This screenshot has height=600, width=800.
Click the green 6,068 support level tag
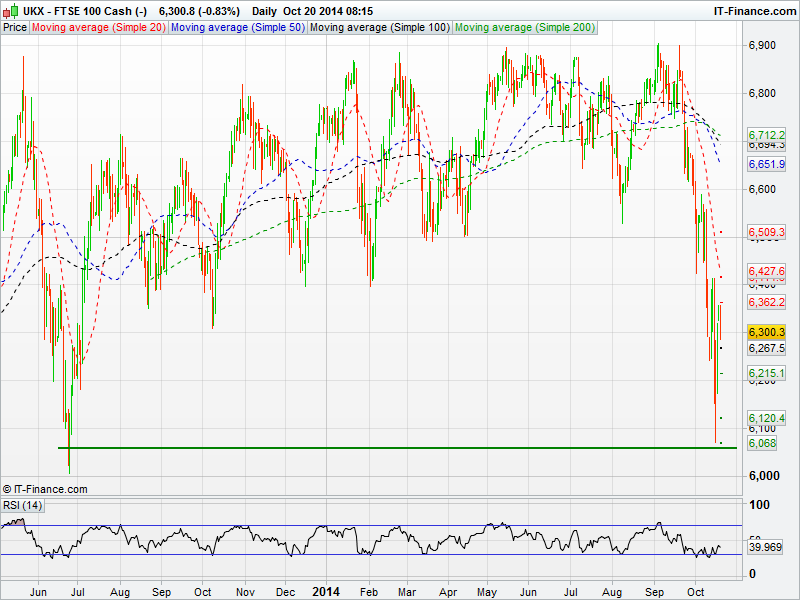coord(762,442)
